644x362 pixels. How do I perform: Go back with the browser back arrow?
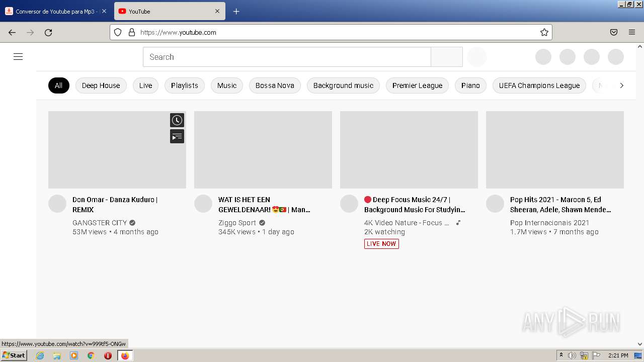tap(12, 32)
